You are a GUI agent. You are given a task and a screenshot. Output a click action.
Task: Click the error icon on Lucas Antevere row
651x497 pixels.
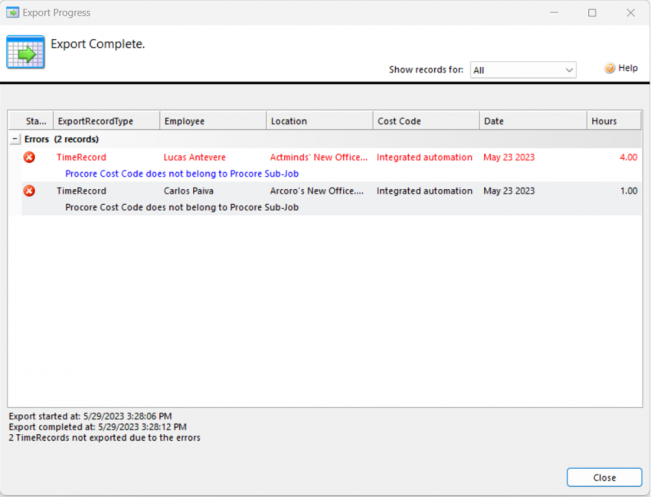tap(29, 157)
